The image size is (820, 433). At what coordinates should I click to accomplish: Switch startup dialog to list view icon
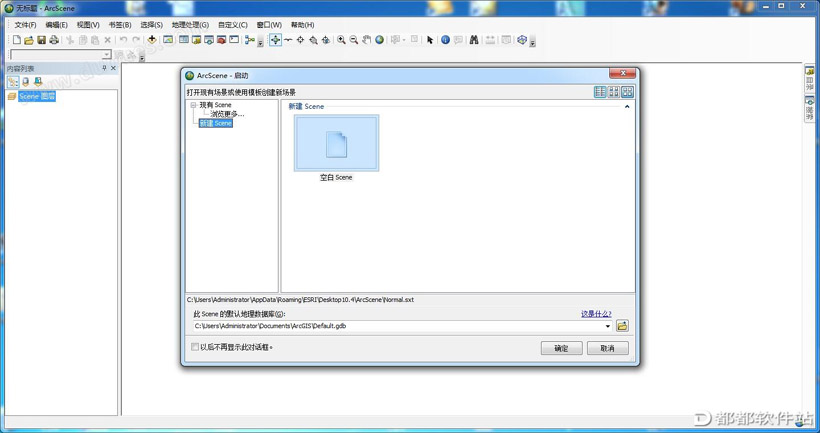pyautogui.click(x=600, y=92)
